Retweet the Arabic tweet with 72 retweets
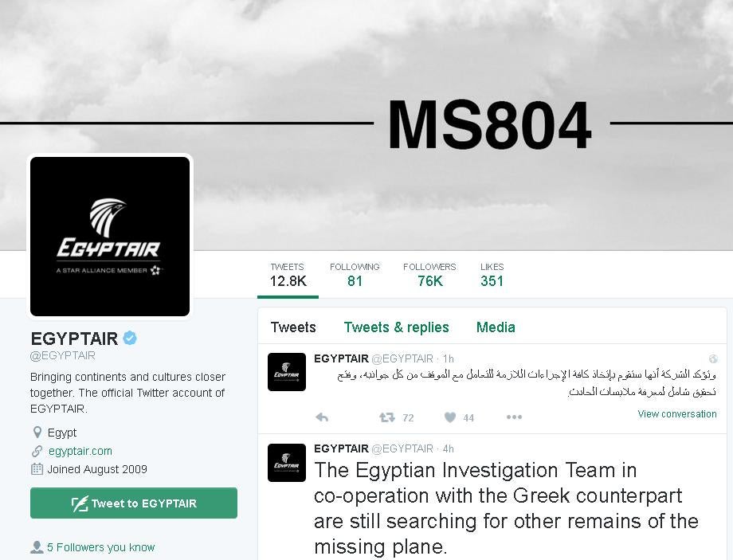The height and width of the screenshot is (560, 733). click(387, 417)
